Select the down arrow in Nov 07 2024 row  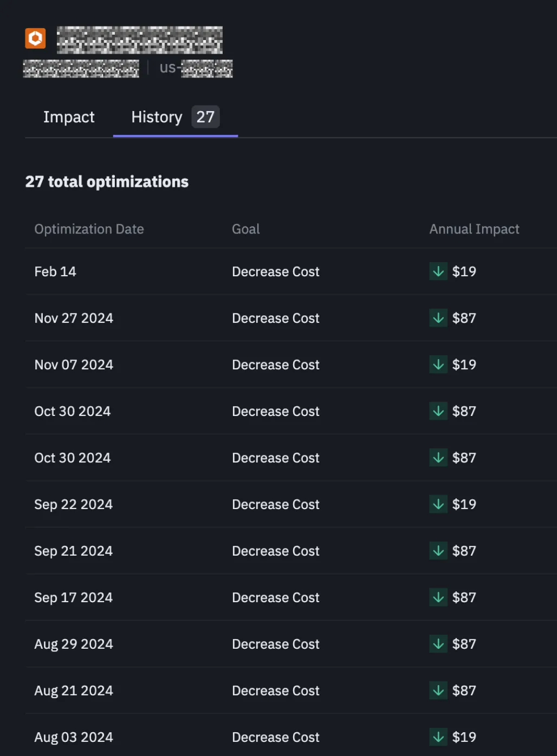coord(438,364)
